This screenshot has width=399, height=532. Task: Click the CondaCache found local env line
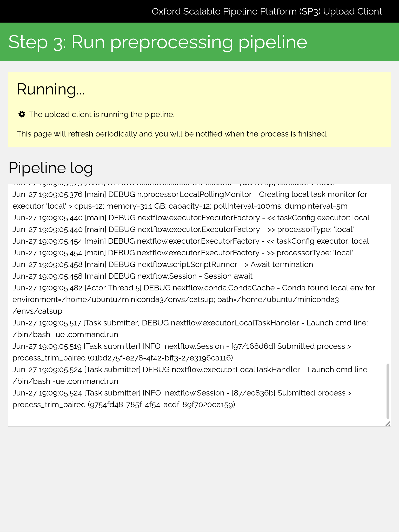pyautogui.click(x=194, y=299)
